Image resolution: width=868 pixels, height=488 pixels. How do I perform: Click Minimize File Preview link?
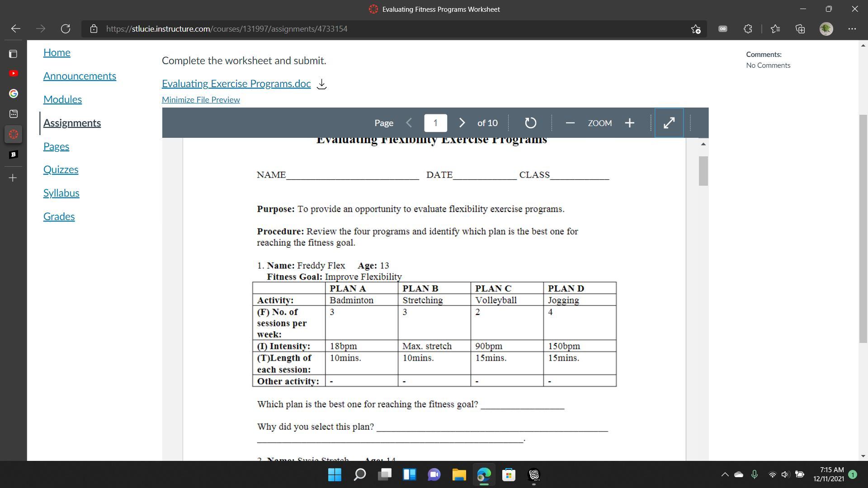point(201,100)
